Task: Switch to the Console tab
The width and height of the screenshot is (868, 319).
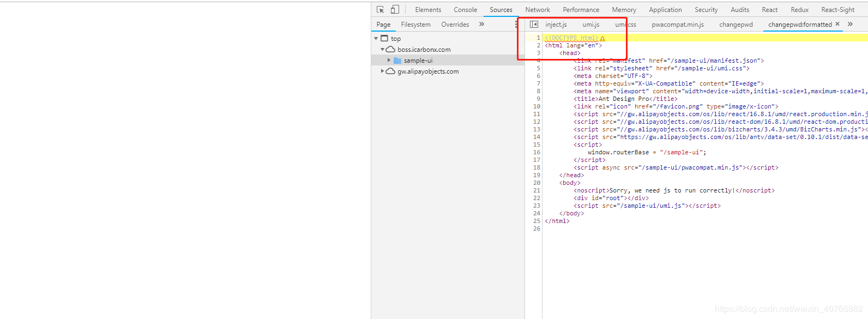Action: tap(465, 10)
